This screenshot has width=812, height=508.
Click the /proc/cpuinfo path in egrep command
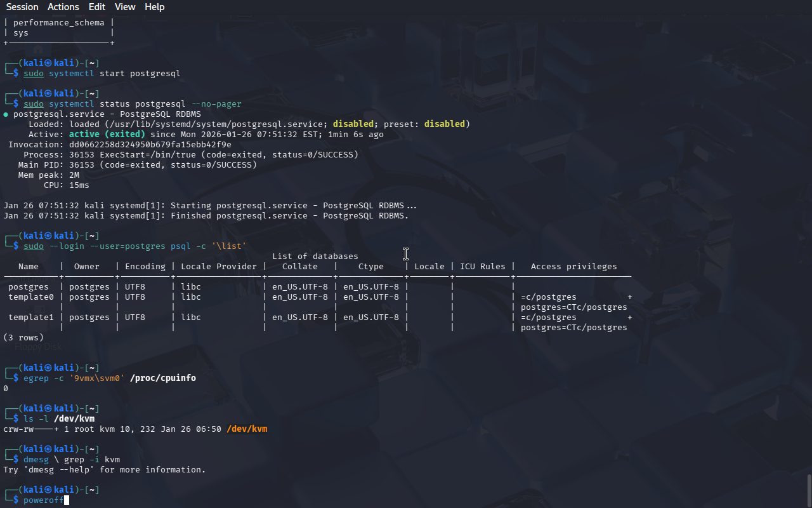(162, 378)
